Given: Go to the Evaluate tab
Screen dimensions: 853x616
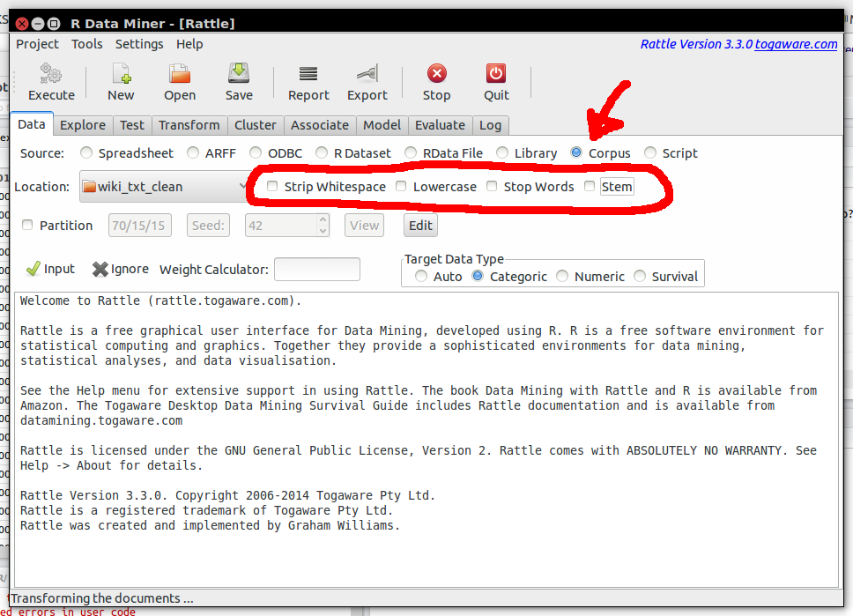Looking at the screenshot, I should [440, 125].
